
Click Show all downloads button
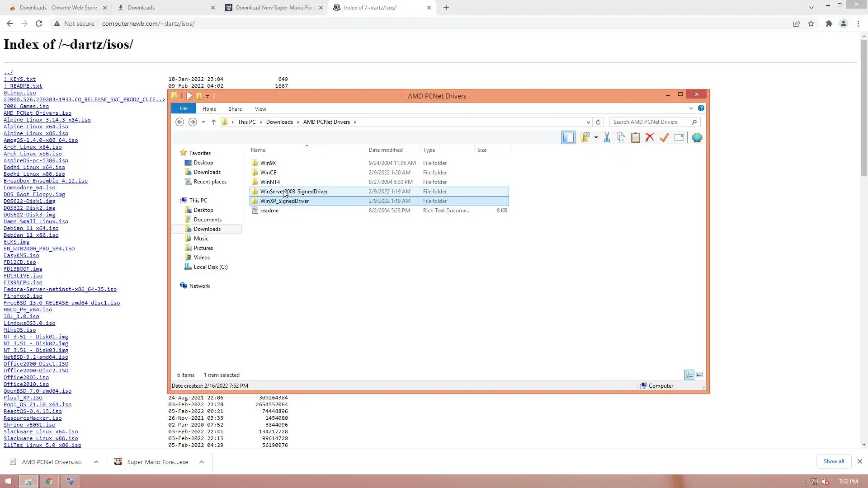833,461
